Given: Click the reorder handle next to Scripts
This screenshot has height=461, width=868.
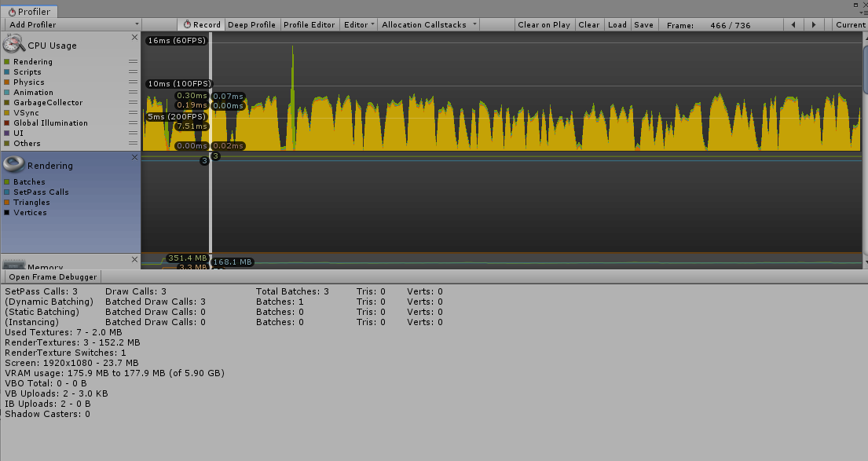Looking at the screenshot, I should [x=133, y=71].
